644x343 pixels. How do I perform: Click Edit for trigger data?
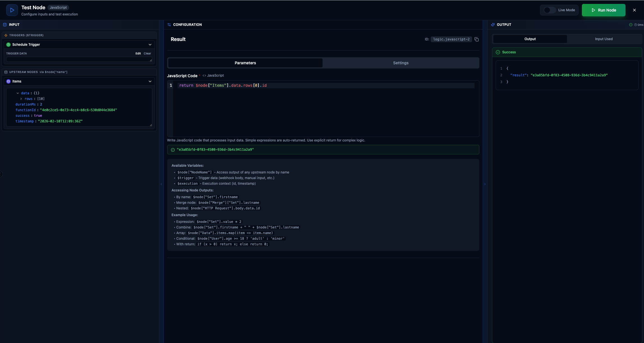(138, 54)
